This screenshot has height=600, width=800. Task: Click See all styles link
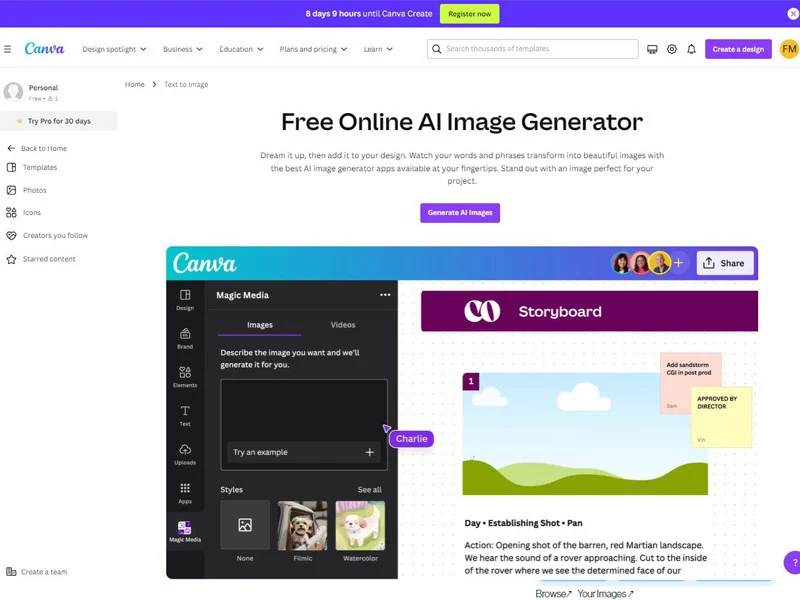(x=369, y=490)
